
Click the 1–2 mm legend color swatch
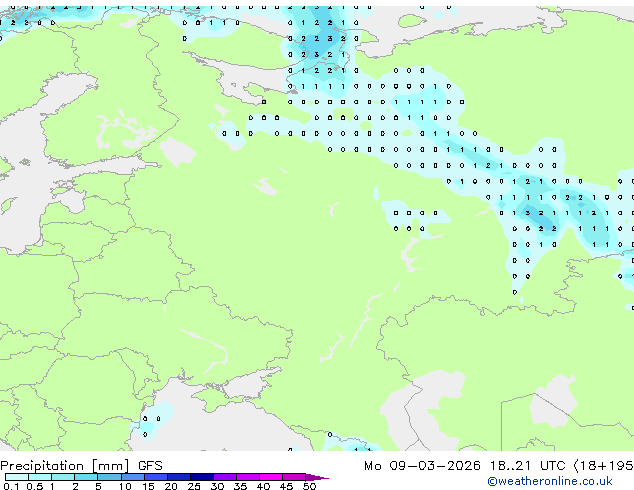[x=63, y=477]
